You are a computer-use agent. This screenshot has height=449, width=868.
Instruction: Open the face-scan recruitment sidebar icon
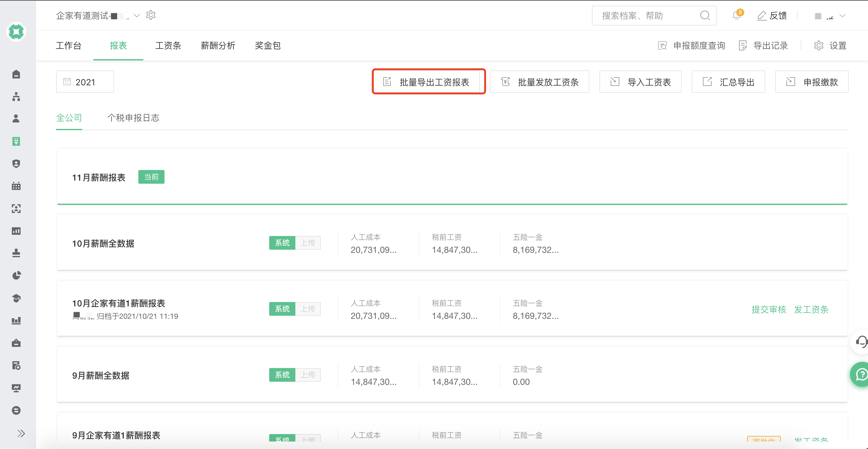point(16,209)
